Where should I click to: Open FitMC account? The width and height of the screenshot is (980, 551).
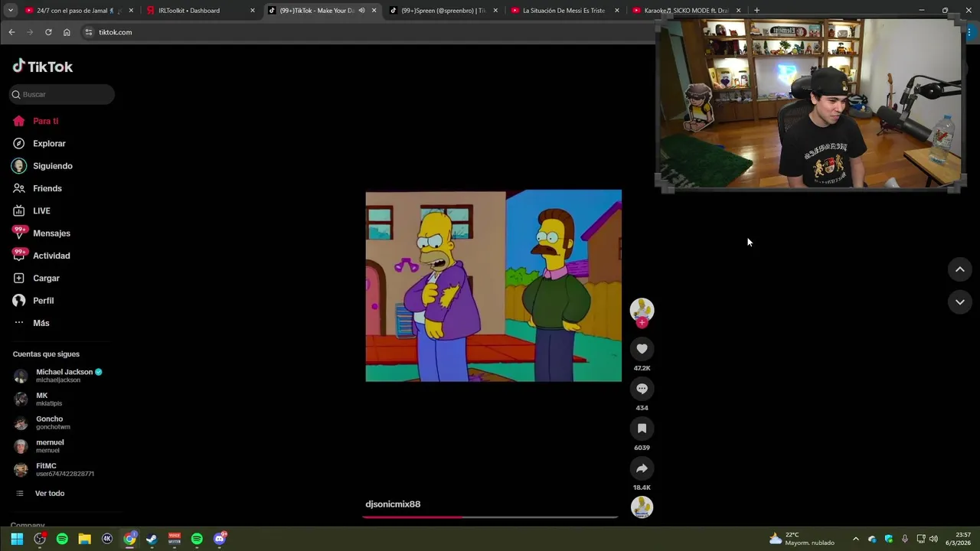(54, 470)
